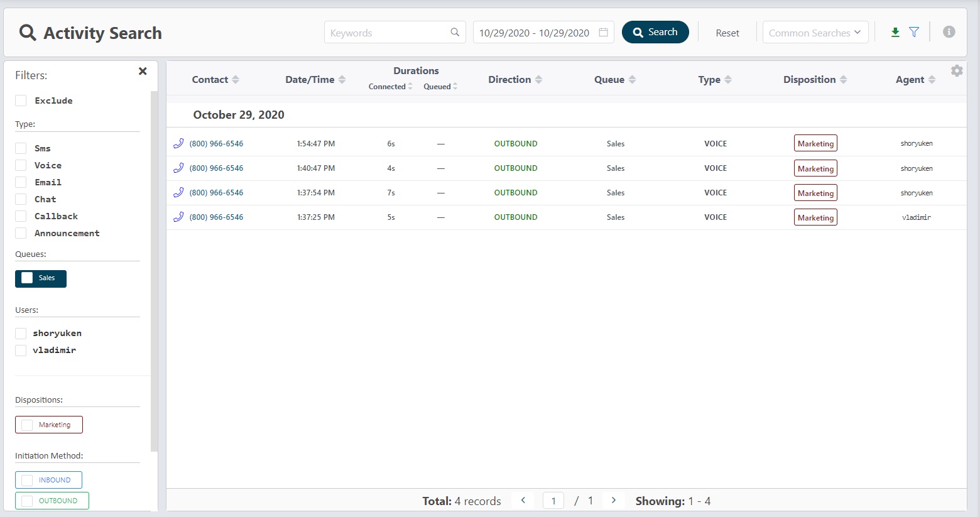Enable the Exclude checkbox
This screenshot has width=980, height=517.
pyautogui.click(x=21, y=101)
